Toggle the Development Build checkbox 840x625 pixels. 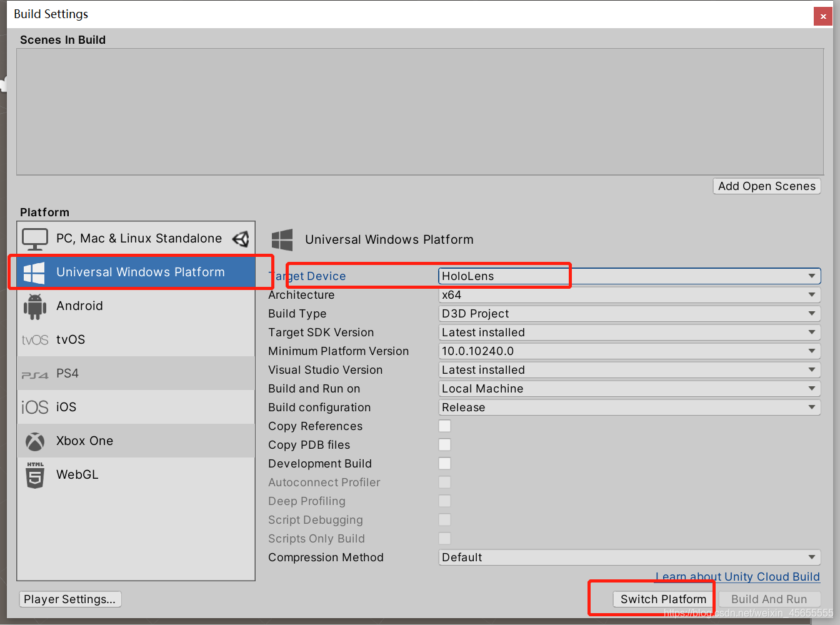point(444,464)
